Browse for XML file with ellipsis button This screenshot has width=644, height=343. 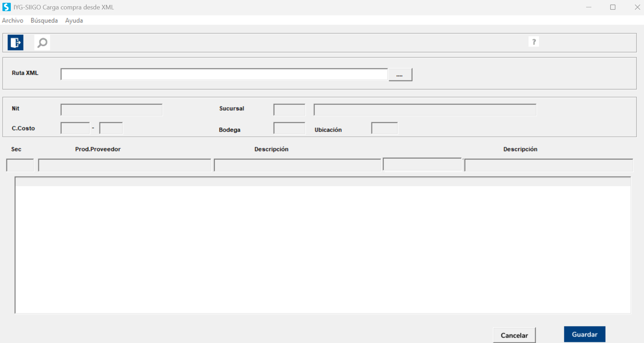click(400, 75)
